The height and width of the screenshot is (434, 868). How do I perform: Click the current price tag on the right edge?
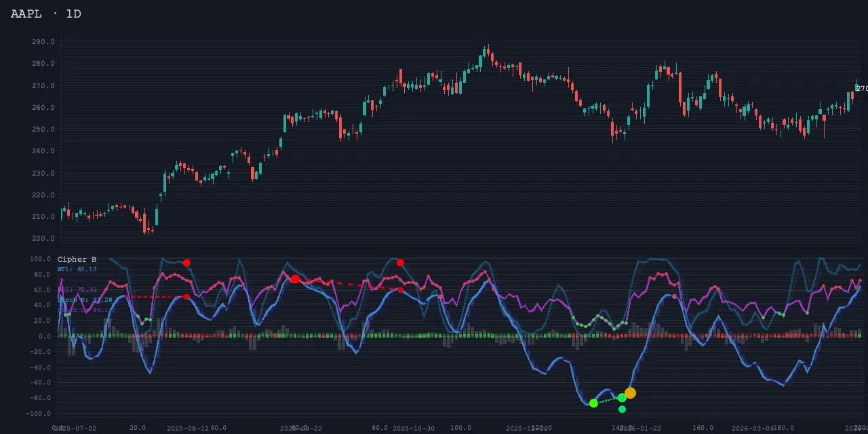(x=861, y=89)
